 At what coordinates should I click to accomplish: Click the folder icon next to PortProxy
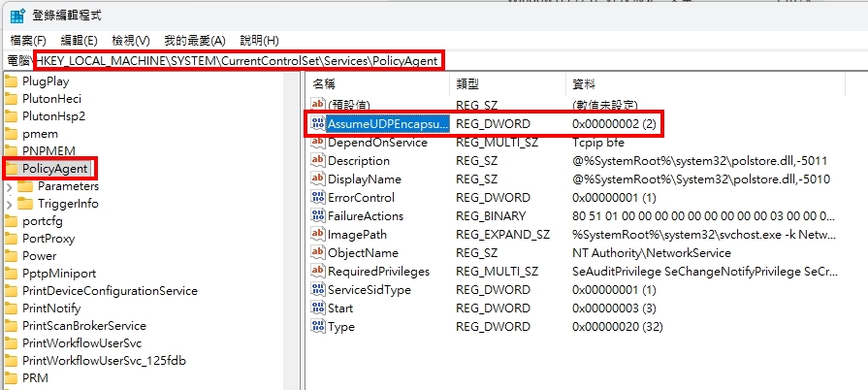tap(12, 239)
